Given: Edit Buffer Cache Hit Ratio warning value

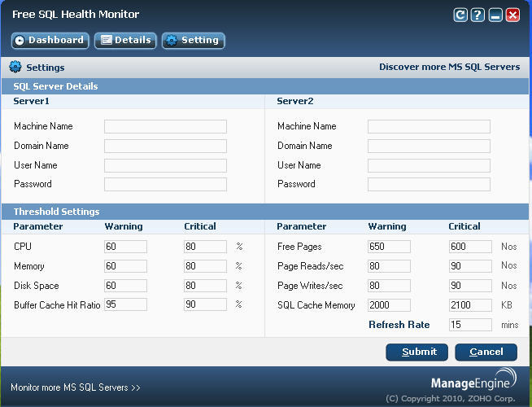Looking at the screenshot, I should pos(125,304).
